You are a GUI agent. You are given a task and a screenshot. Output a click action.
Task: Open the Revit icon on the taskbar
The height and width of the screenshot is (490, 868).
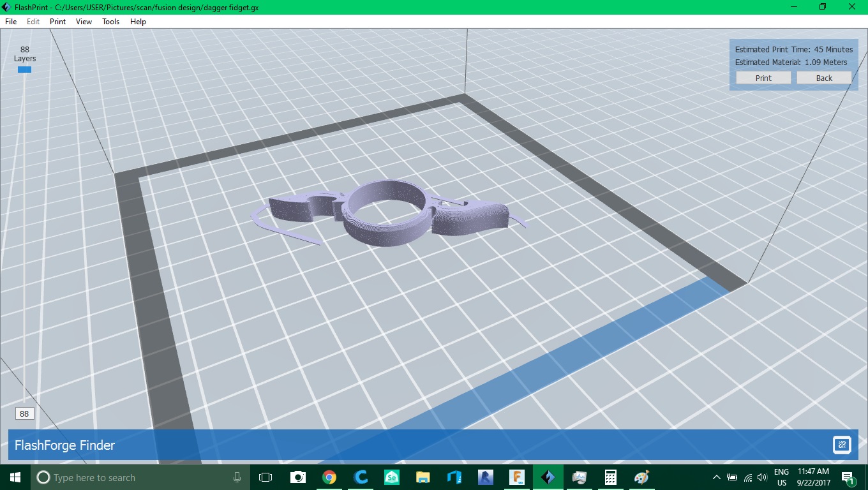point(486,477)
